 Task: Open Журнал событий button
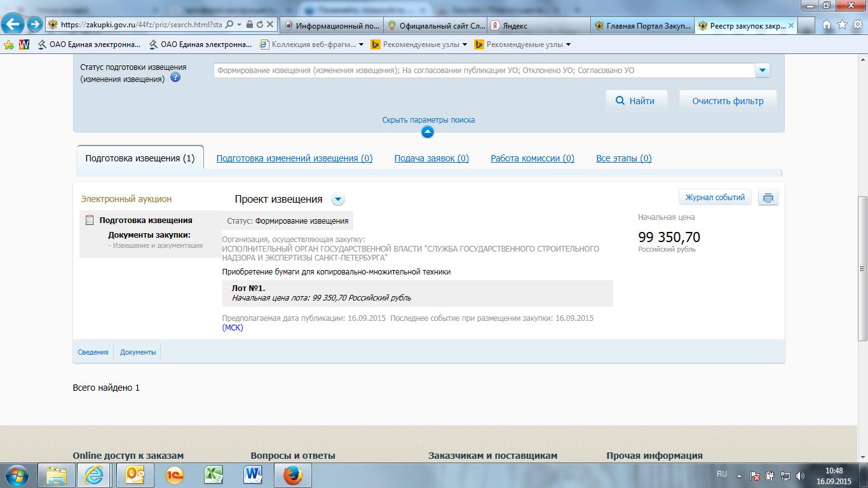point(715,198)
